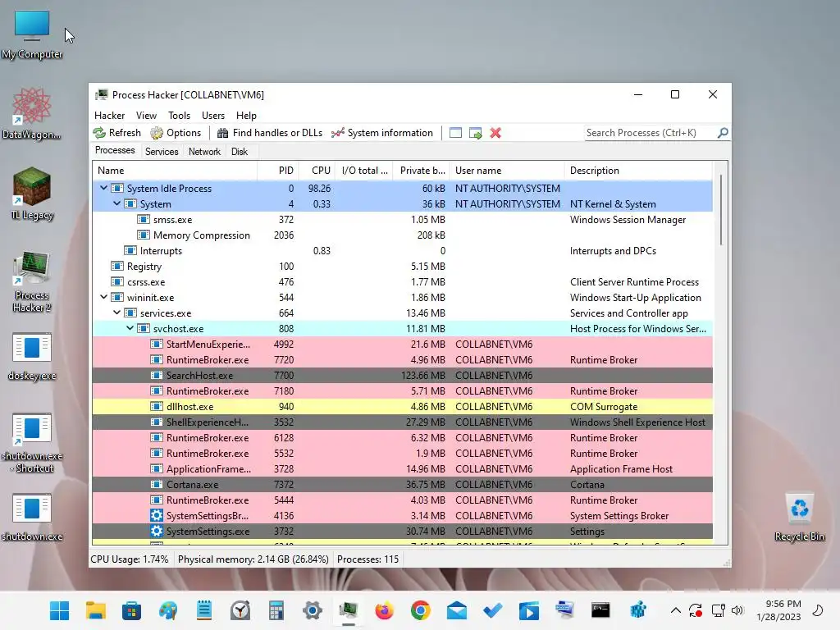Switch to the Network tab
The width and height of the screenshot is (840, 630).
point(204,152)
